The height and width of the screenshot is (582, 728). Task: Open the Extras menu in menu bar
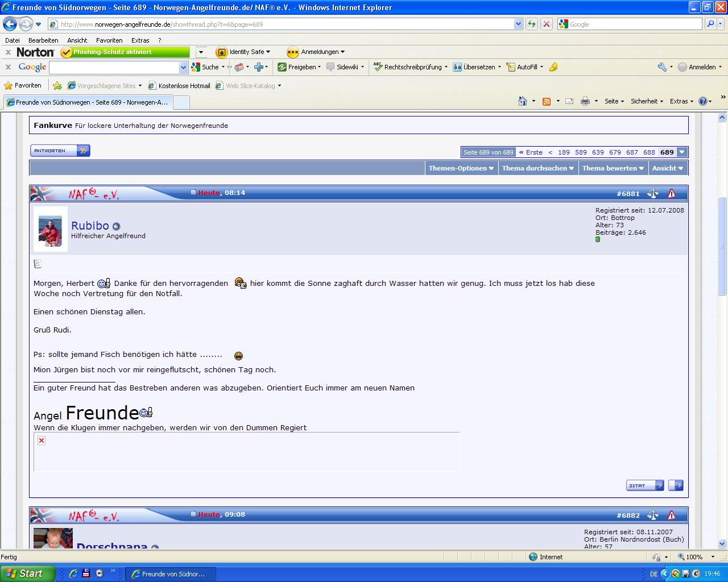tap(140, 40)
